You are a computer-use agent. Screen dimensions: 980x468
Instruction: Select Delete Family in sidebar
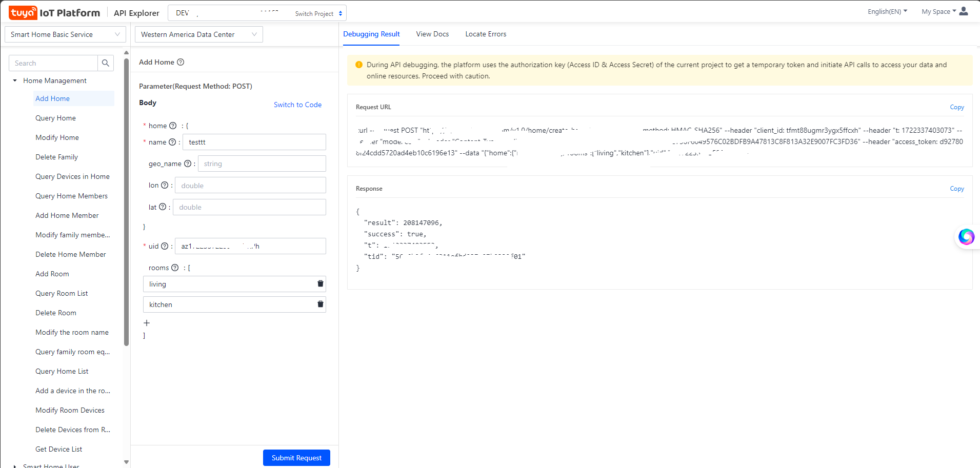pyautogui.click(x=56, y=157)
